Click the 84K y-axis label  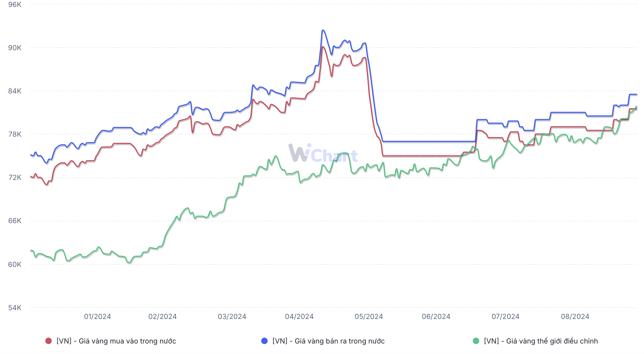click(15, 91)
